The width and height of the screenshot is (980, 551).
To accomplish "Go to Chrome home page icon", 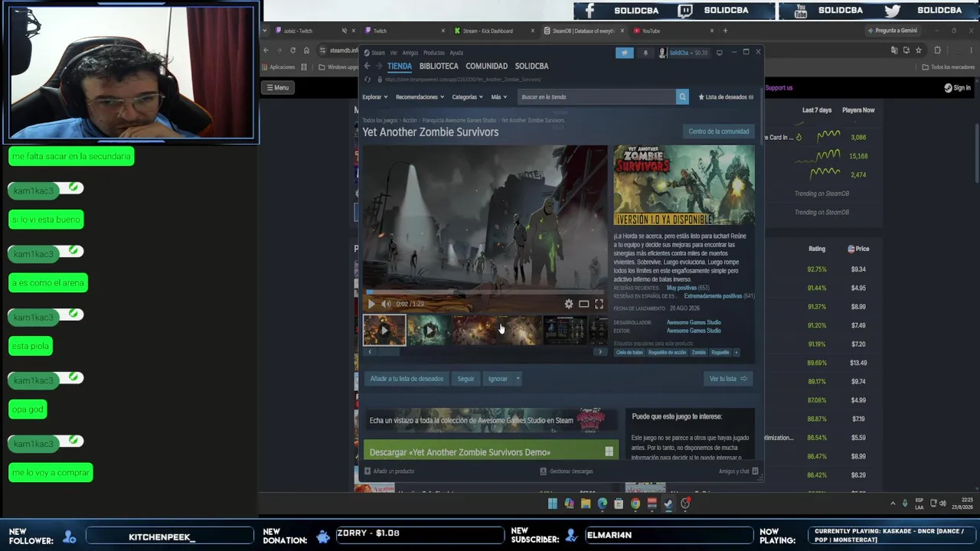I will [306, 51].
